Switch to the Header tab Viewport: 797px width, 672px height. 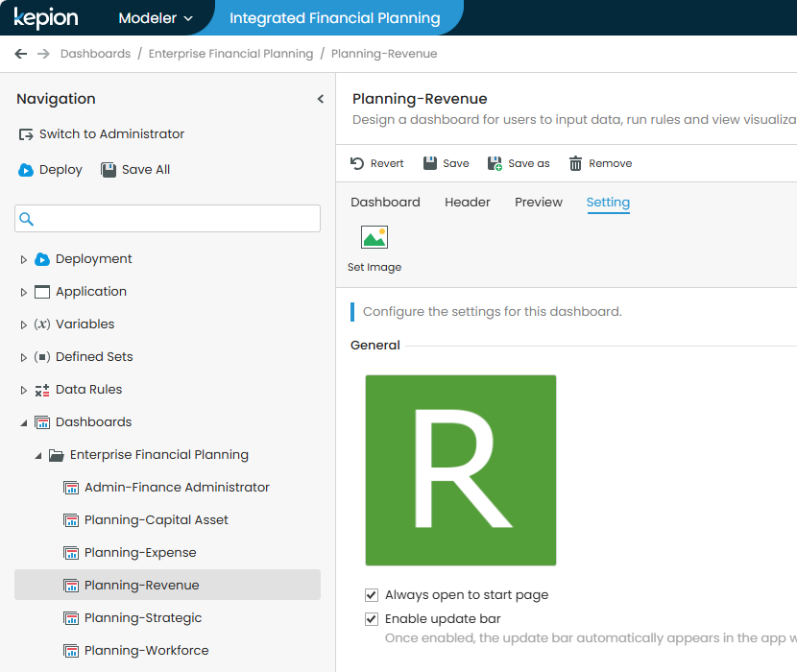[467, 203]
